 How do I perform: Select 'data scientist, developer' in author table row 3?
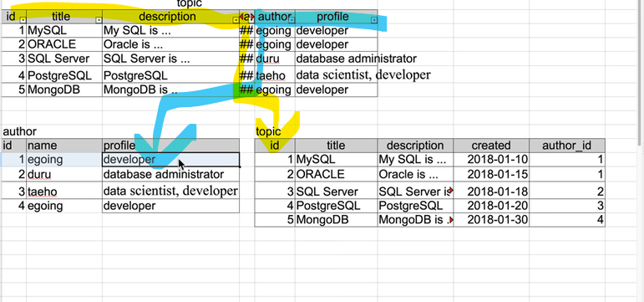pos(170,191)
